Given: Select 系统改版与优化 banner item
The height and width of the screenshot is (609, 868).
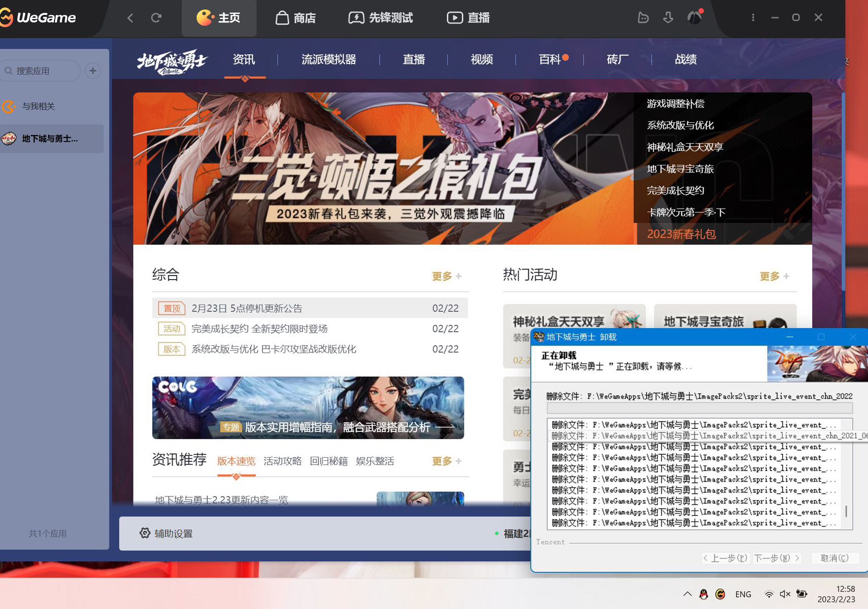Looking at the screenshot, I should 680,125.
